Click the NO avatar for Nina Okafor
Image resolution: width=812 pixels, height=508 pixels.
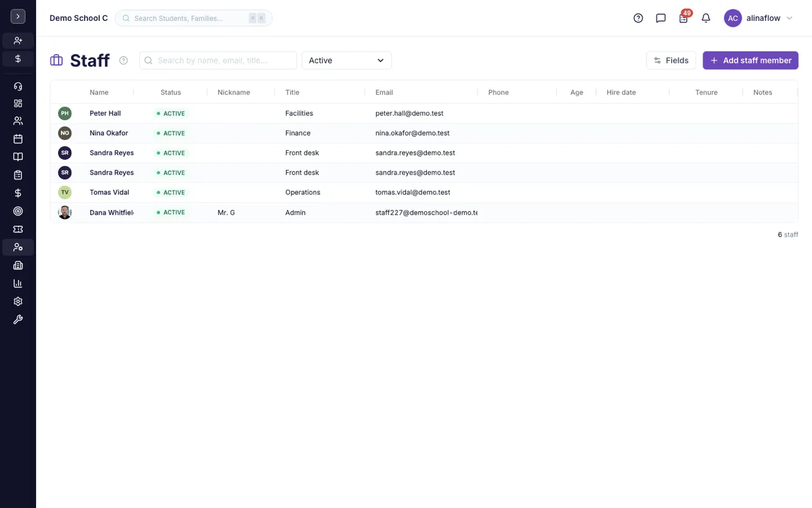coord(65,133)
